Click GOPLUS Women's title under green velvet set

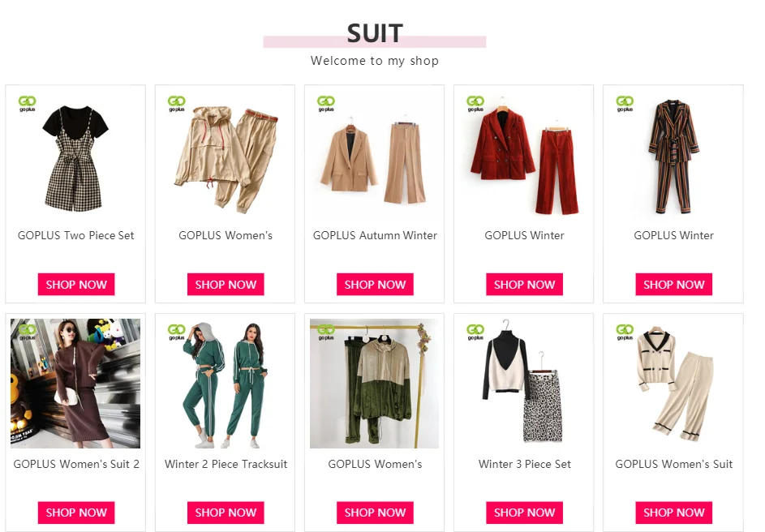[375, 464]
